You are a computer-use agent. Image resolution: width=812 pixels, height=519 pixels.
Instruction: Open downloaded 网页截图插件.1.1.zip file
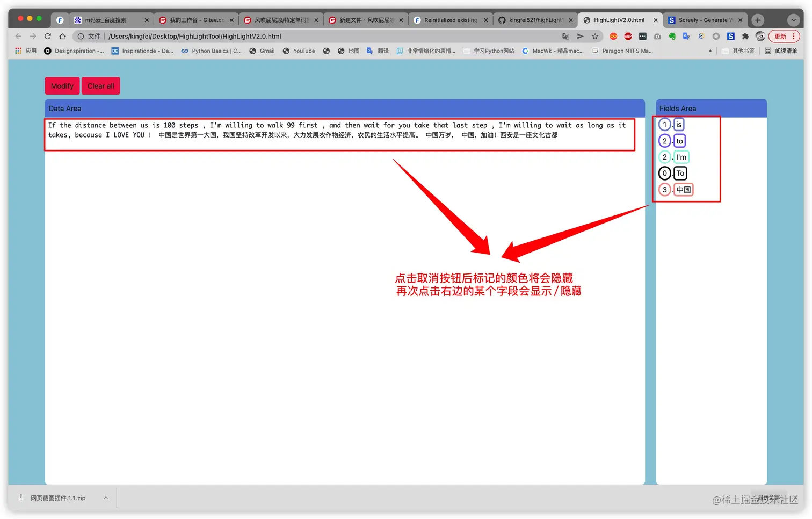[57, 498]
